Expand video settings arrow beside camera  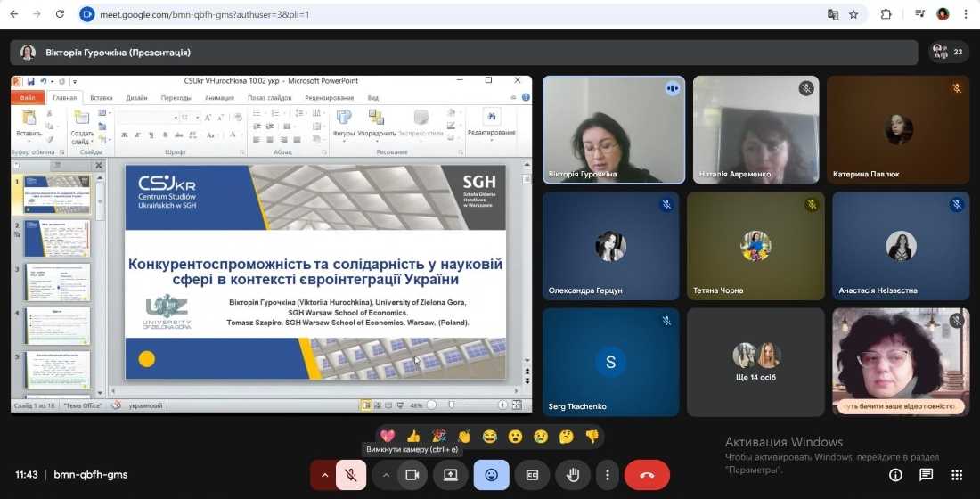point(386,475)
